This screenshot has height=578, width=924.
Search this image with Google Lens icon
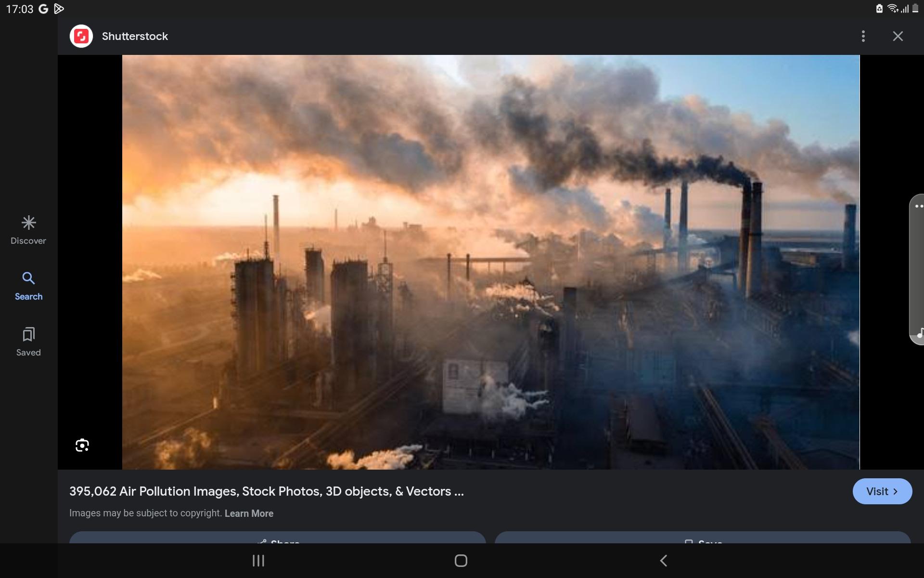[82, 445]
